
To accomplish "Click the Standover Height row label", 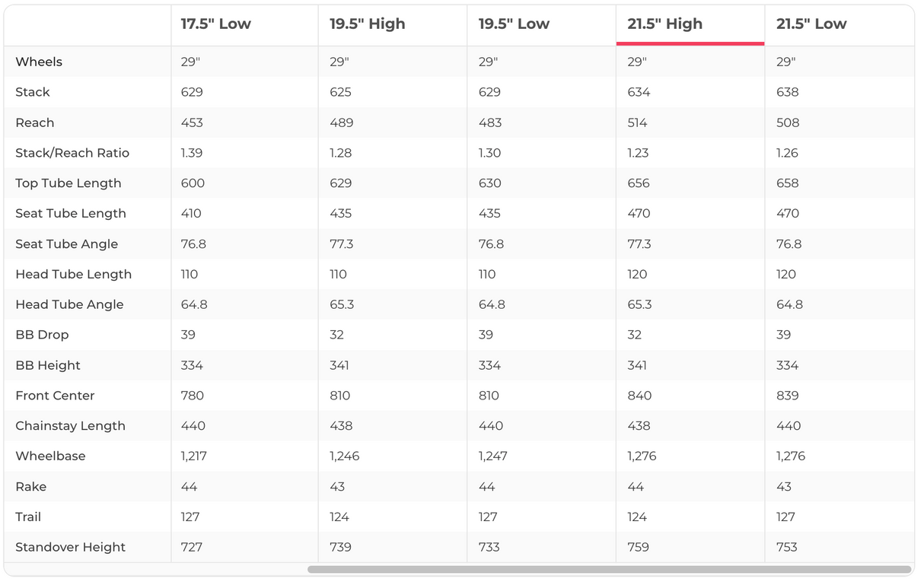I will [70, 547].
